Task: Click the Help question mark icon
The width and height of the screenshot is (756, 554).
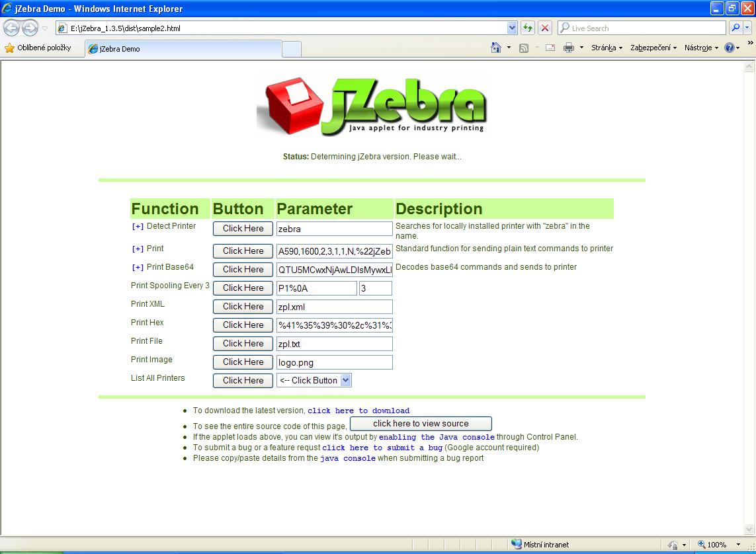Action: (x=729, y=47)
